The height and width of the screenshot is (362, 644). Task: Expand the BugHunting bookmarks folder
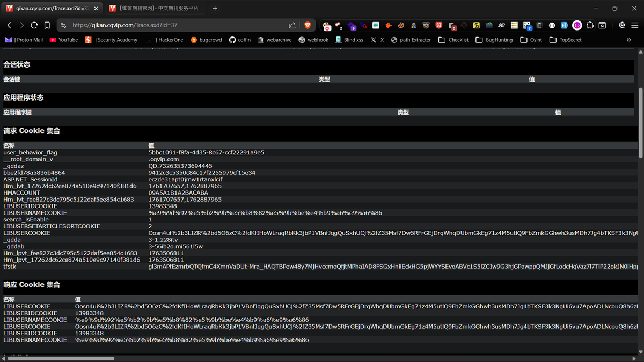pos(494,40)
